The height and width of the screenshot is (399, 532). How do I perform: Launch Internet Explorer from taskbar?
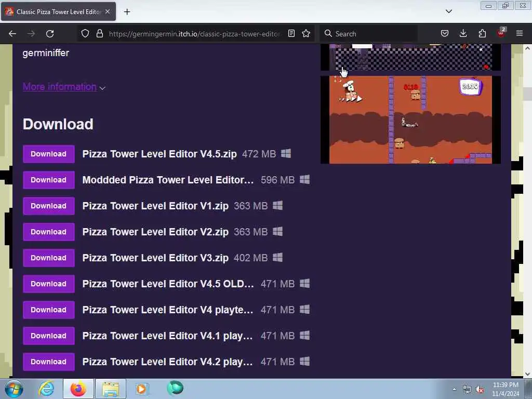tap(46, 389)
